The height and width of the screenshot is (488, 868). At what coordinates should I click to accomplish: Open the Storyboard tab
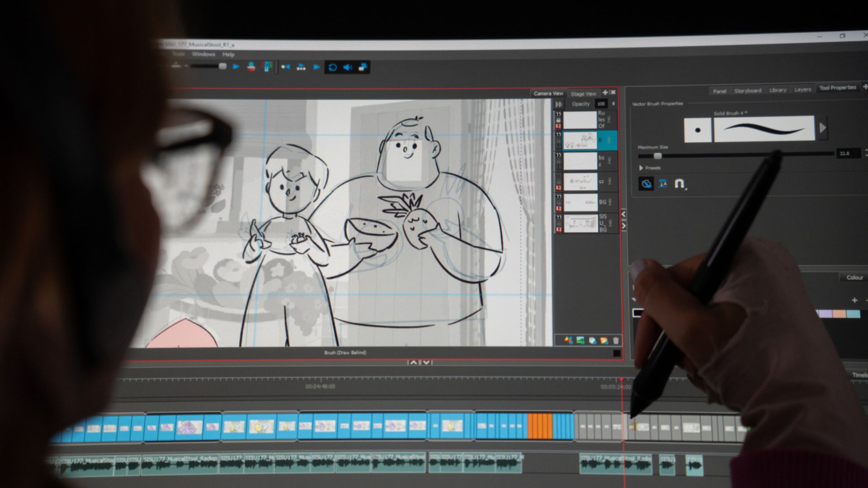point(748,89)
